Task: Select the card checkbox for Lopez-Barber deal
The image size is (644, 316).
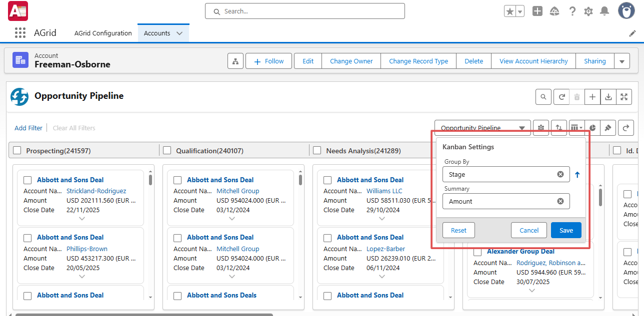Action: pos(327,238)
